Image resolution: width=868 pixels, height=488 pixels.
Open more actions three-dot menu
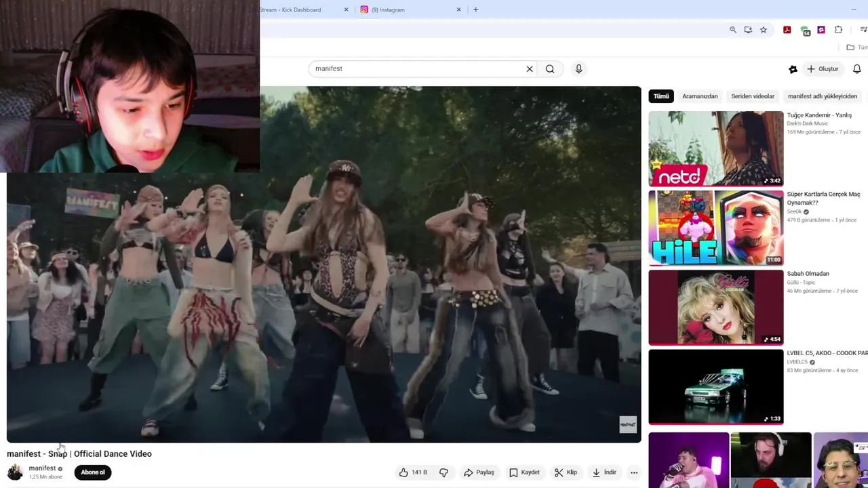pos(634,472)
